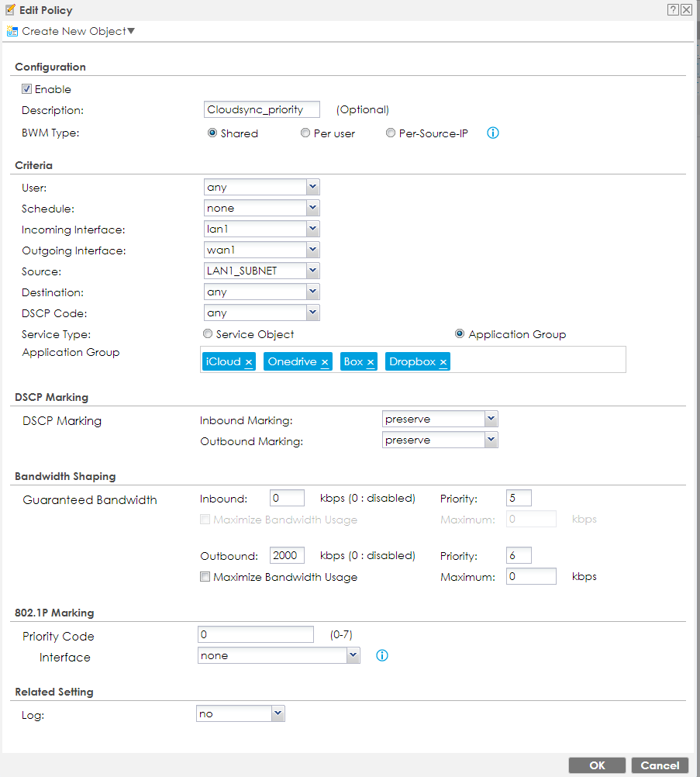This screenshot has width=700, height=777.
Task: Click the BWM Type info icon
Action: tap(492, 133)
